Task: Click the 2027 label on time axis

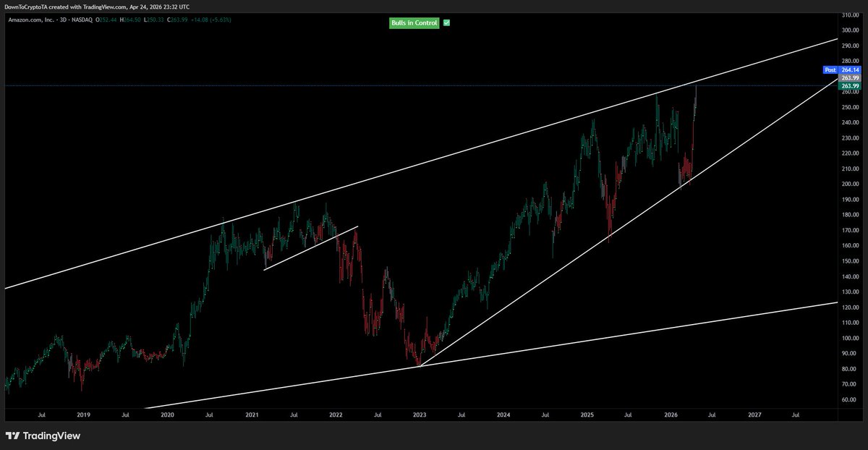Action: pos(754,415)
